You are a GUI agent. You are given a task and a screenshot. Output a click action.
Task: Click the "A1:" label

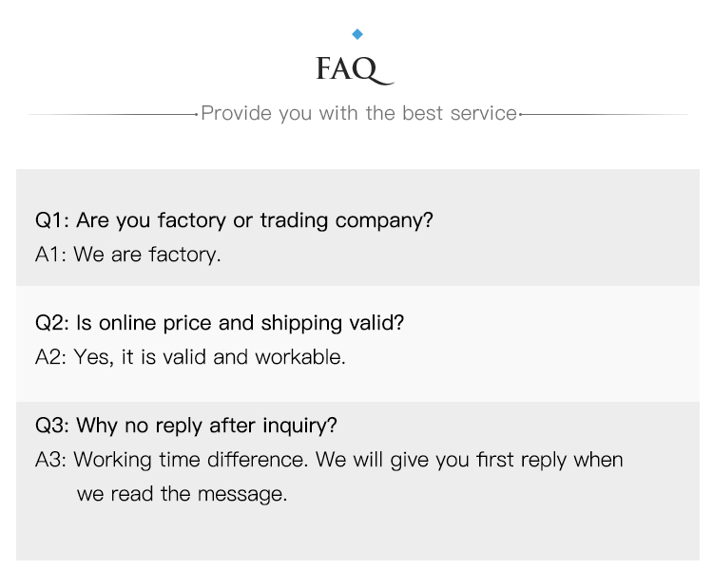[x=51, y=255]
